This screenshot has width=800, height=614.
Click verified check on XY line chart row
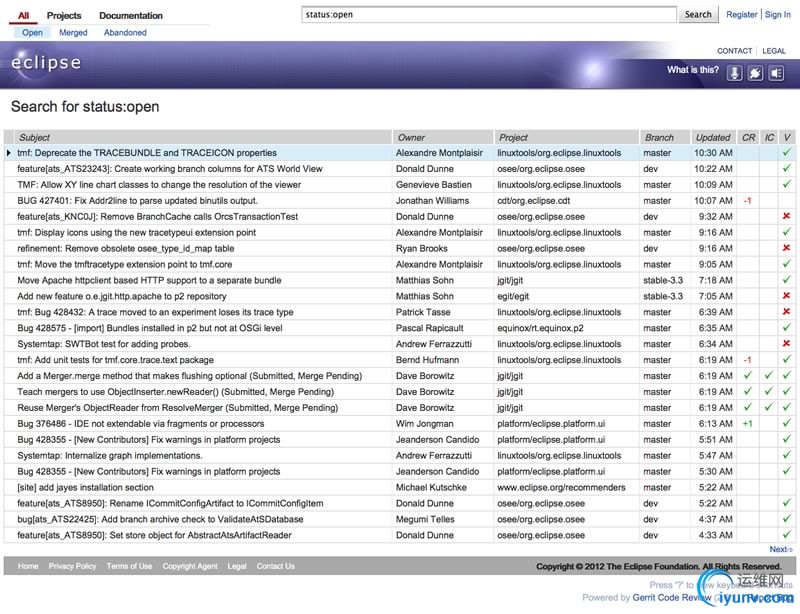pyautogui.click(x=787, y=184)
